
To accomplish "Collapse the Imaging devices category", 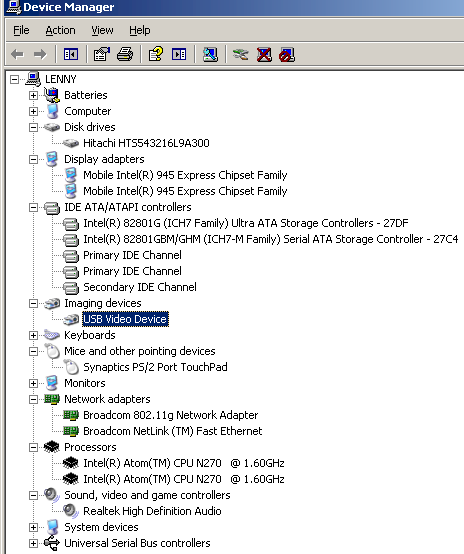I will tap(33, 303).
